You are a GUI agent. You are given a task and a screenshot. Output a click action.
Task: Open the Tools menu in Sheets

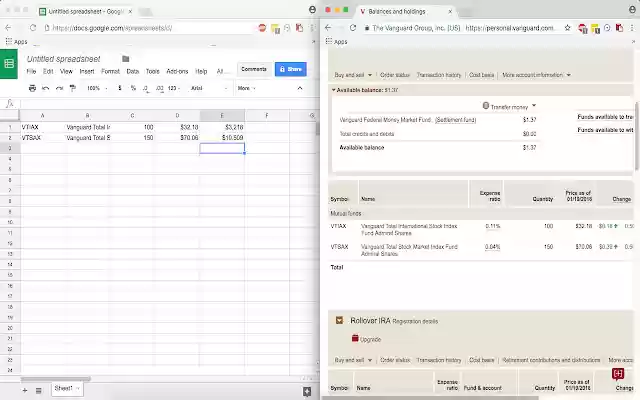(x=153, y=71)
